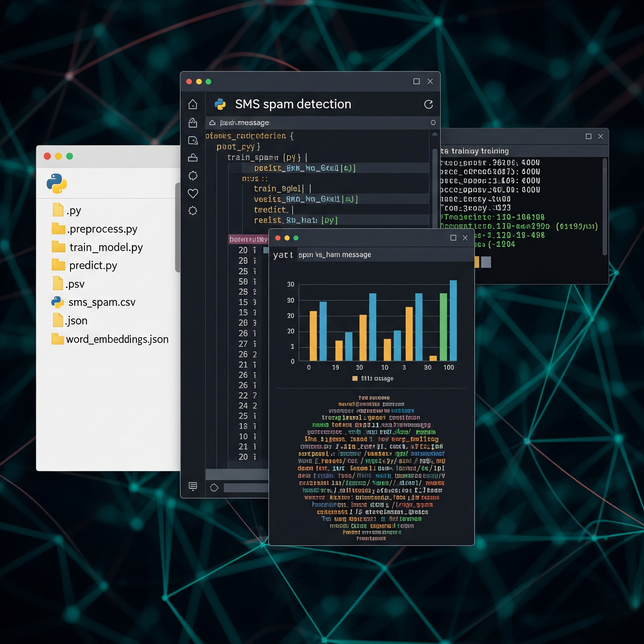Click the scrollbar of the file browser window
Image resolution: width=644 pixels, height=644 pixels.
(178, 227)
